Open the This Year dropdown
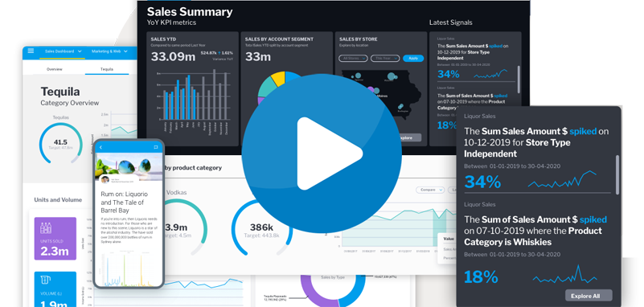The width and height of the screenshot is (644, 307). [385, 59]
